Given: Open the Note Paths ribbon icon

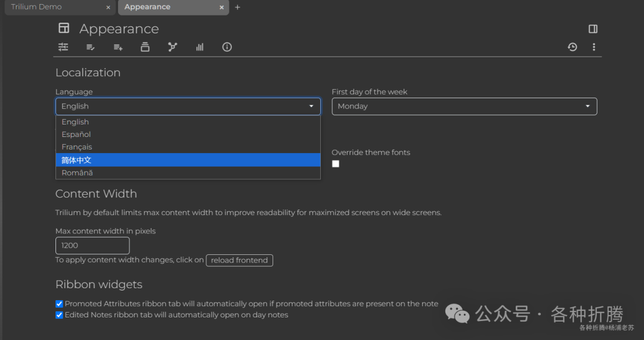Looking at the screenshot, I should [145, 47].
